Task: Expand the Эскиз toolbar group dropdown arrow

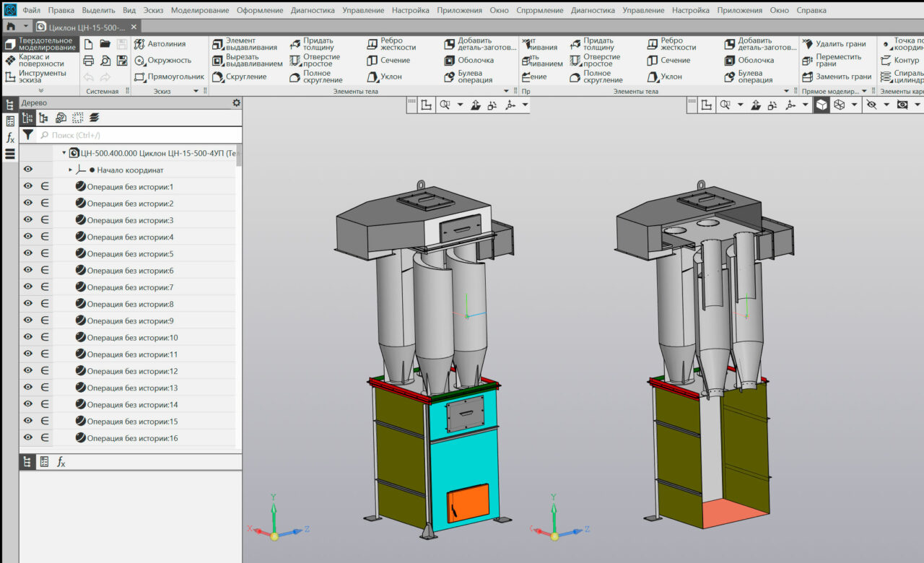Action: coord(196,92)
